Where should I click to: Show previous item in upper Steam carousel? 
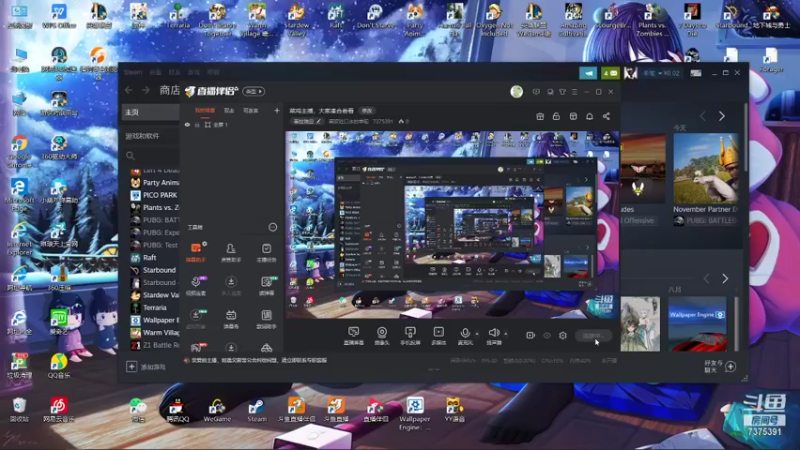point(703,116)
